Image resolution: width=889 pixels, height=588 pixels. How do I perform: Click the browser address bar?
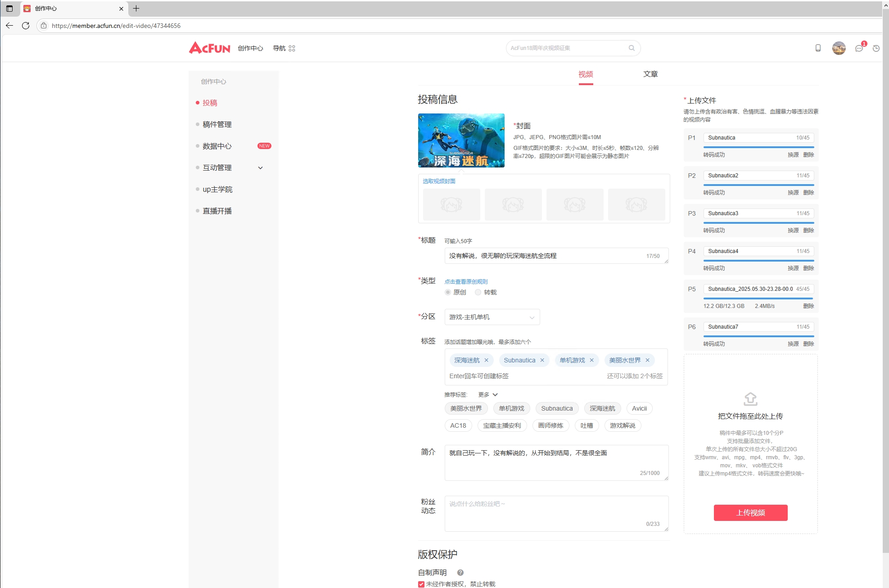(459, 26)
